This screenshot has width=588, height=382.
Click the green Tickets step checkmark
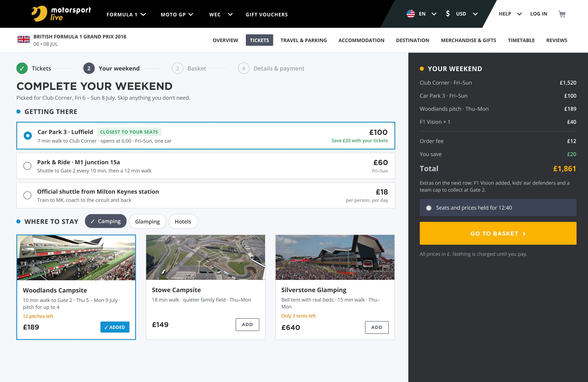click(22, 68)
